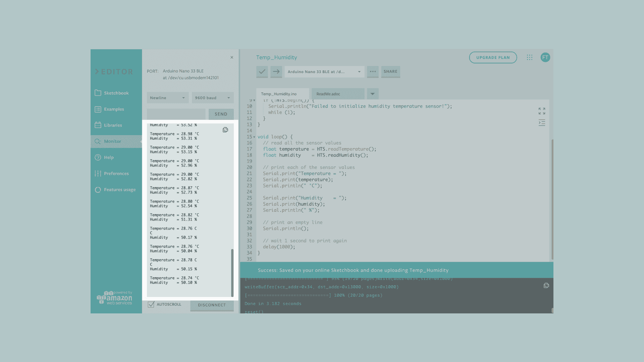The height and width of the screenshot is (362, 644).
Task: Copy serial monitor output icon
Action: tap(225, 130)
